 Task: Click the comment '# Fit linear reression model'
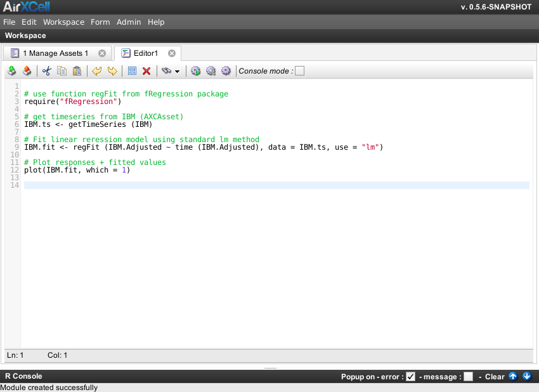pos(141,140)
